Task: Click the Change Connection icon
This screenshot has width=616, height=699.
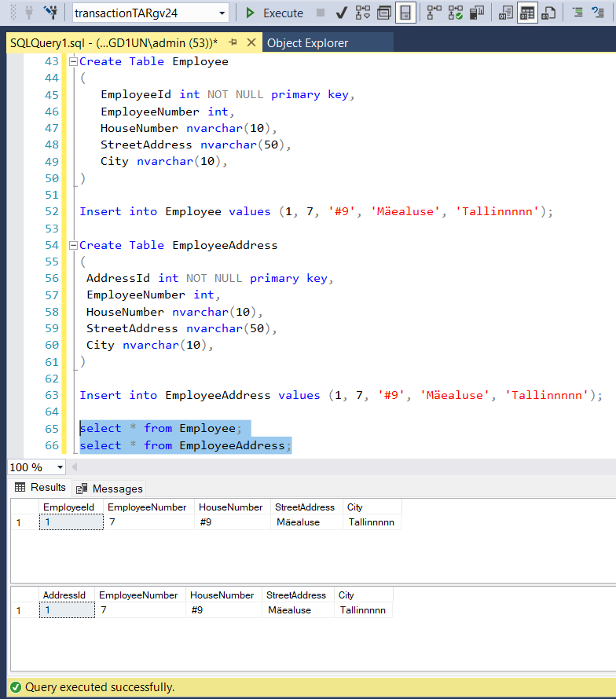Action: pos(52,13)
